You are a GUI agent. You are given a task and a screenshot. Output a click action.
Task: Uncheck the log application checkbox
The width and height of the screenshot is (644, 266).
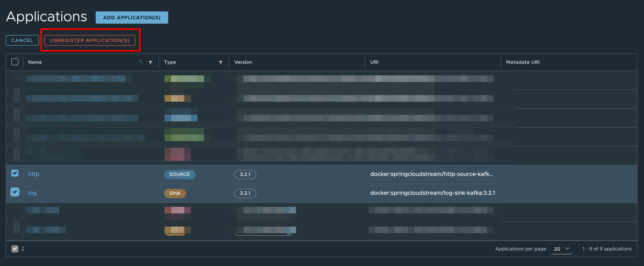tap(15, 192)
